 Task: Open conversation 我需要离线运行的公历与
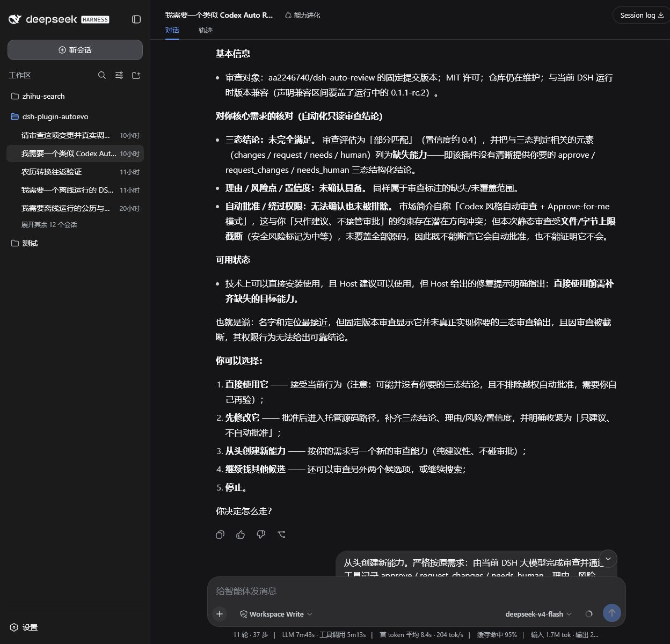pyautogui.click(x=75, y=208)
